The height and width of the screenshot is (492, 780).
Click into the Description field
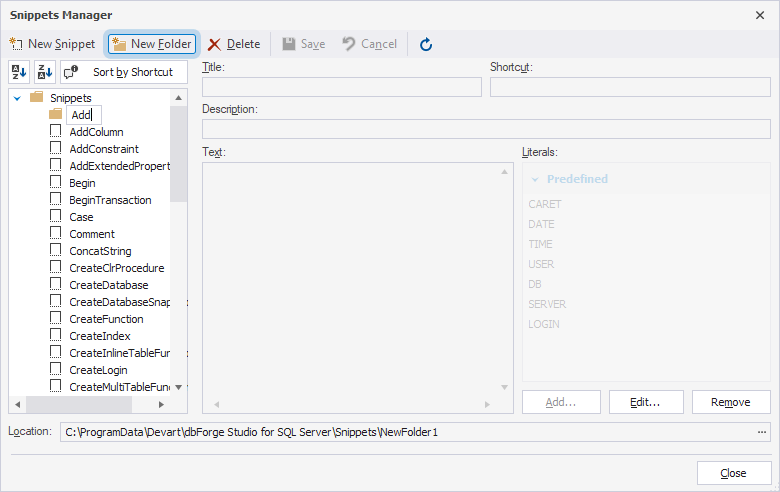pyautogui.click(x=486, y=129)
